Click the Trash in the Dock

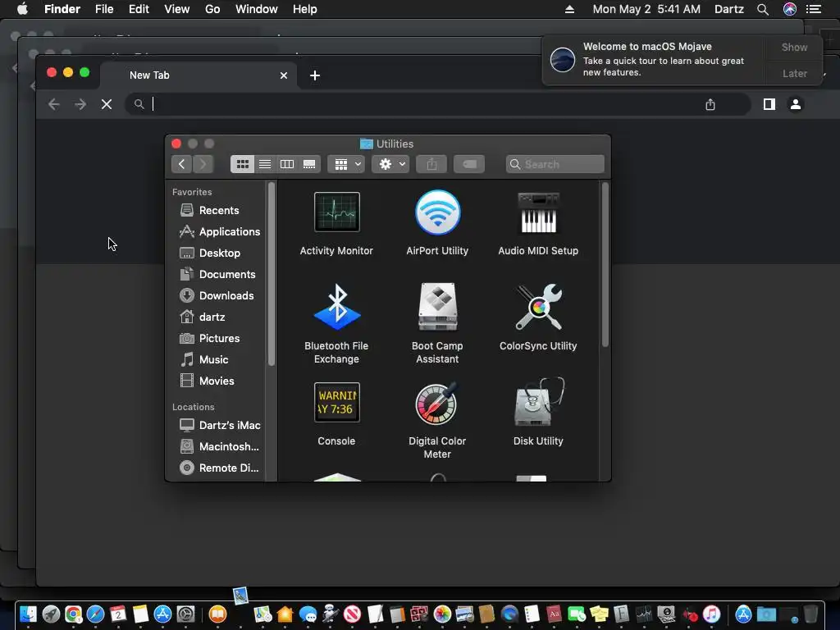point(810,614)
